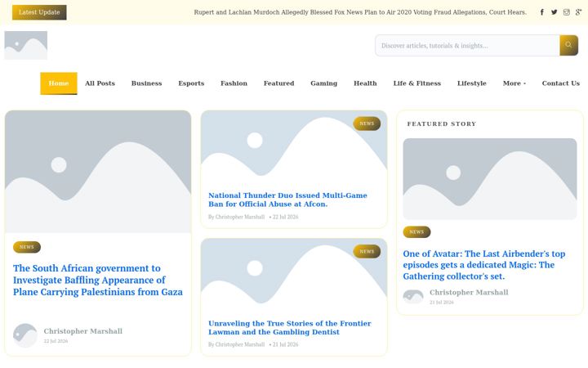Viewport: 588px width, 368px height.
Task: Focus the Discover articles search field
Action: point(467,46)
